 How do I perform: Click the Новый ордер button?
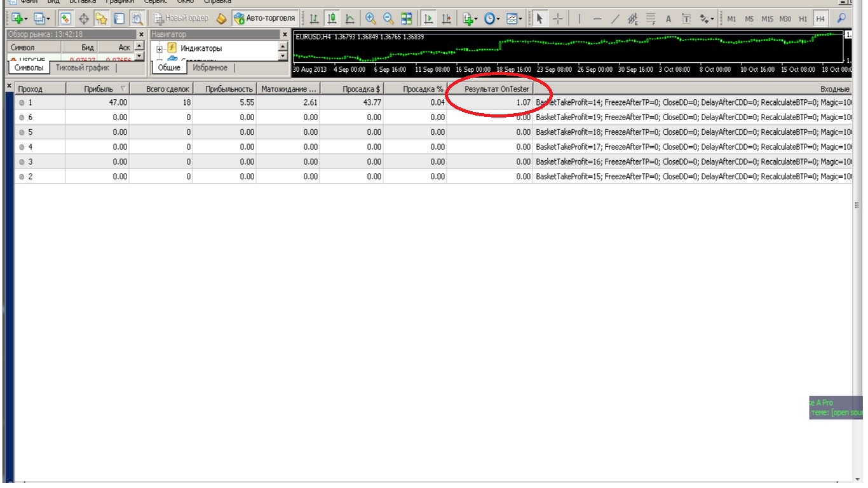[182, 18]
